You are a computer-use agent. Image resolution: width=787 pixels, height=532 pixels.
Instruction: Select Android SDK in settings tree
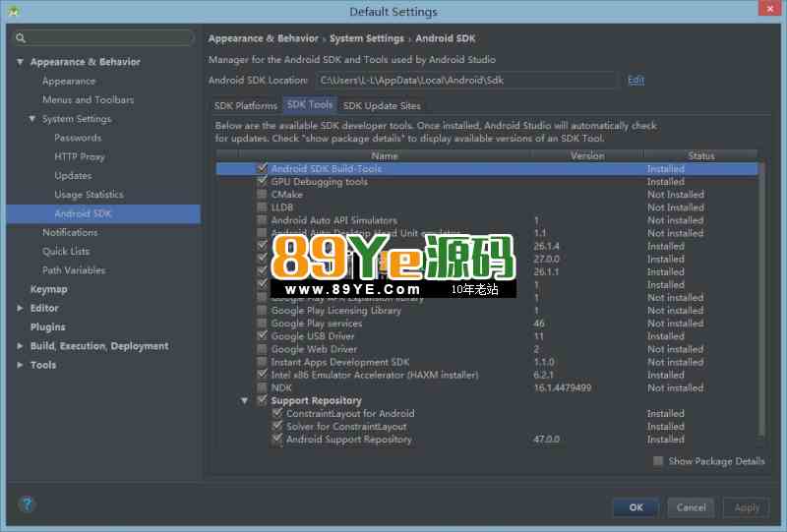103,213
